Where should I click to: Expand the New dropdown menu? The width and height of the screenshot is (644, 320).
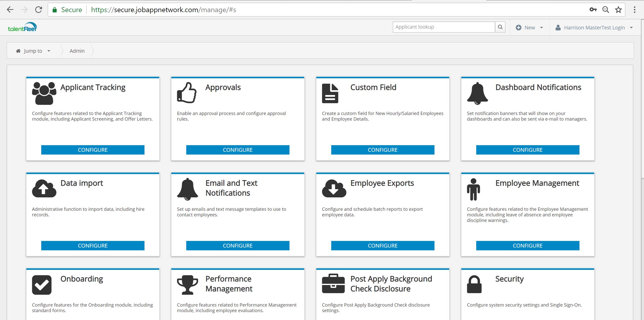(529, 28)
